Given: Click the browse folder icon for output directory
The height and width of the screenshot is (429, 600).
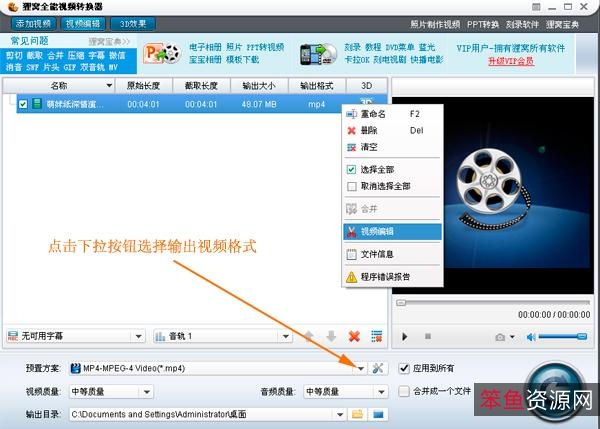Looking at the screenshot, I should pos(357,414).
